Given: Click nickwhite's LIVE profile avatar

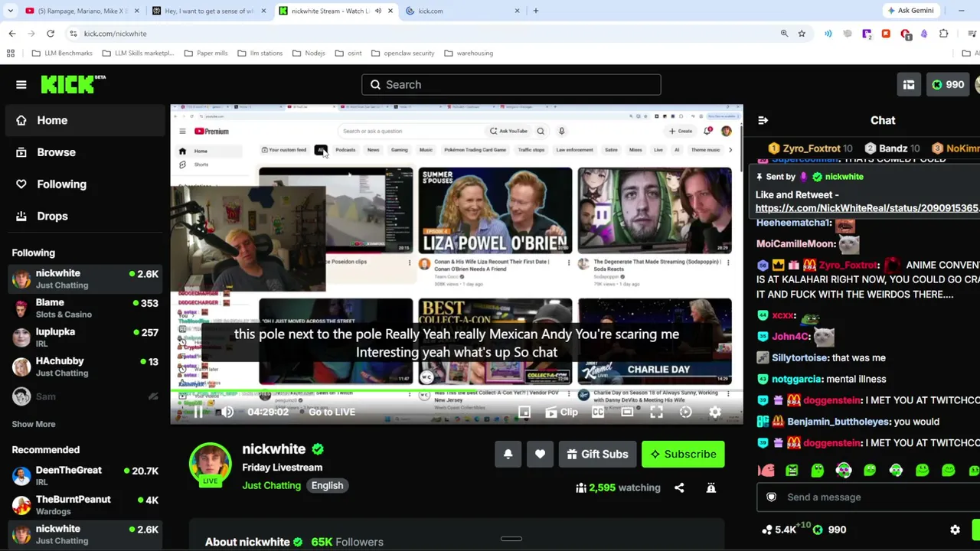Looking at the screenshot, I should click(210, 465).
